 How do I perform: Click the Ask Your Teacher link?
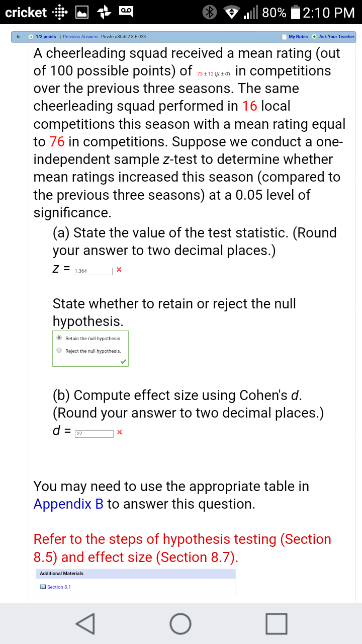pos(336,37)
